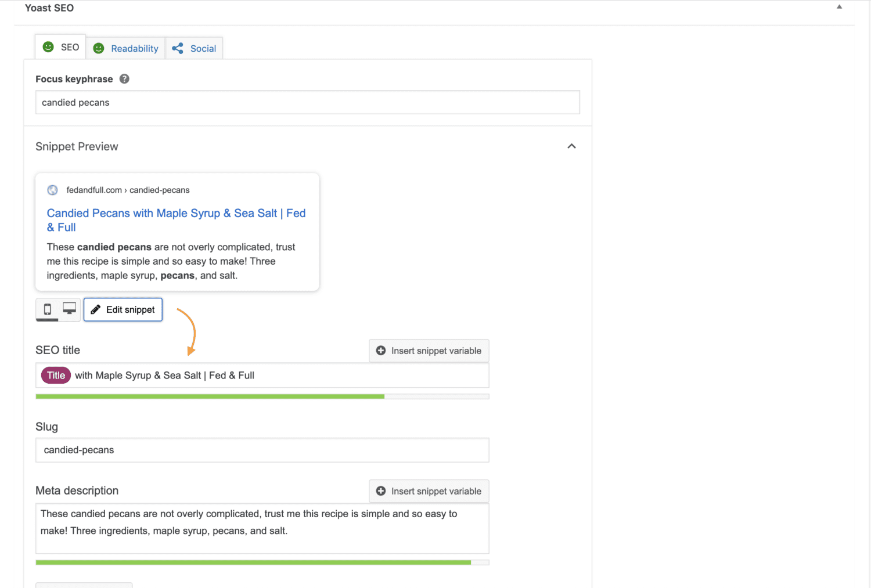Click the pencil icon on Edit snippet

click(x=95, y=309)
